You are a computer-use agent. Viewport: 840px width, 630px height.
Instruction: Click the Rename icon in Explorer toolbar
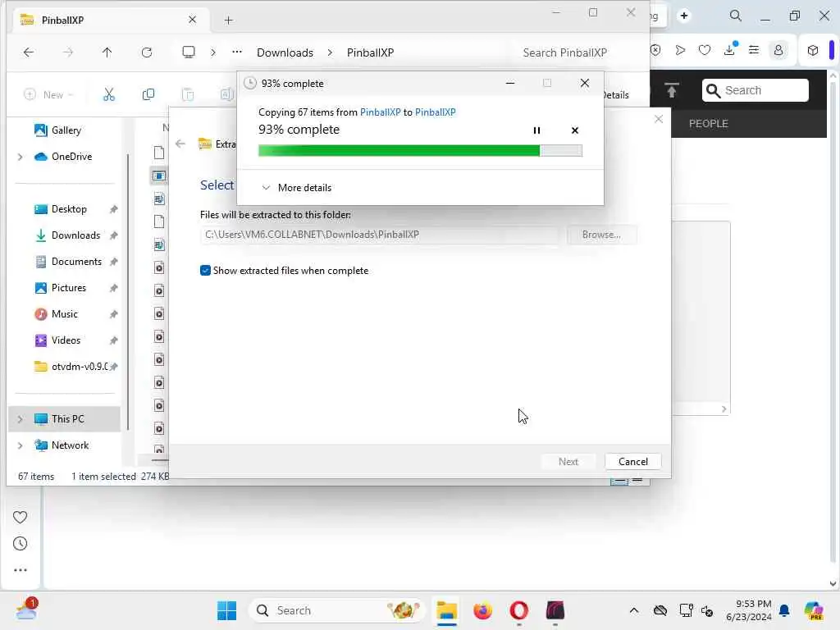pyautogui.click(x=226, y=95)
